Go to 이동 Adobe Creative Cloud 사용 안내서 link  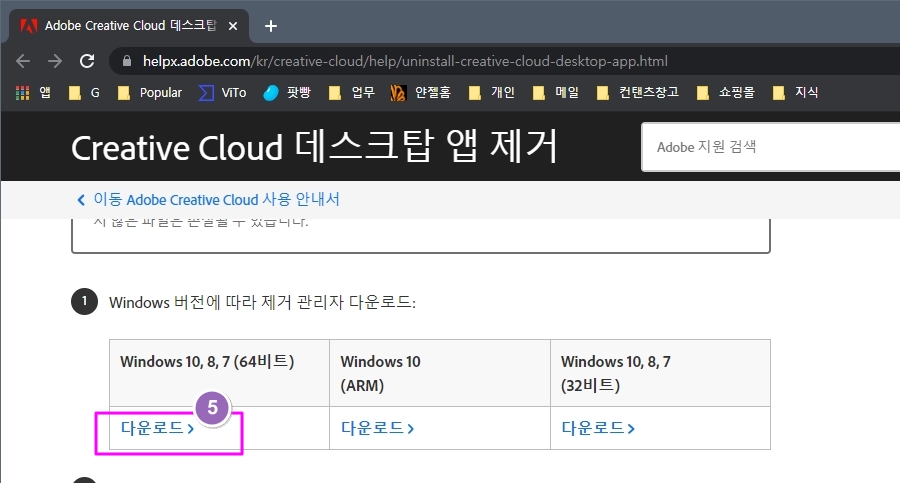tap(208, 199)
